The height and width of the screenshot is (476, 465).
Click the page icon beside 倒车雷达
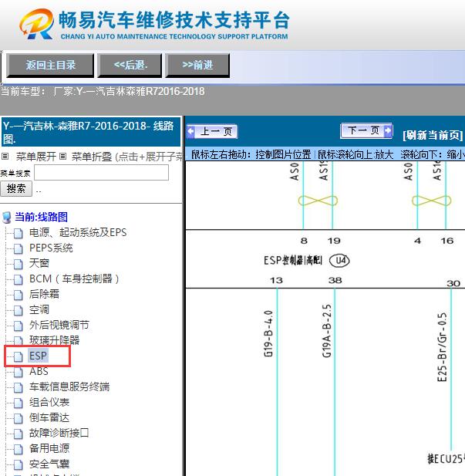(x=19, y=418)
